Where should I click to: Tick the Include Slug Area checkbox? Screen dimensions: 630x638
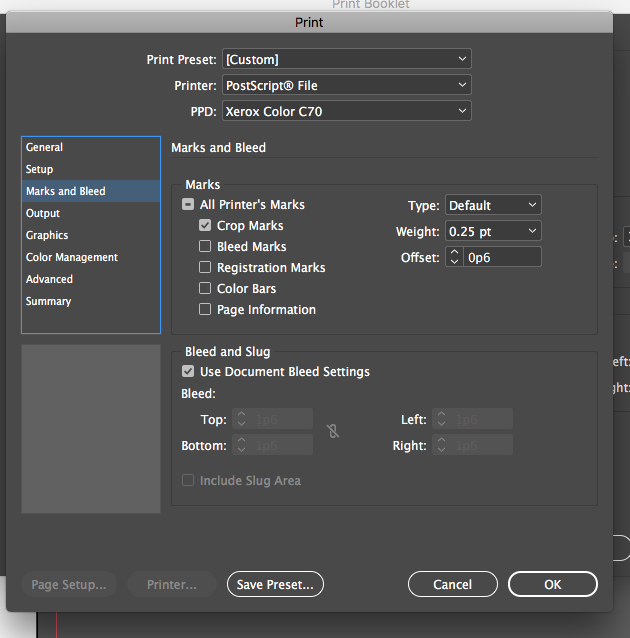[x=188, y=480]
